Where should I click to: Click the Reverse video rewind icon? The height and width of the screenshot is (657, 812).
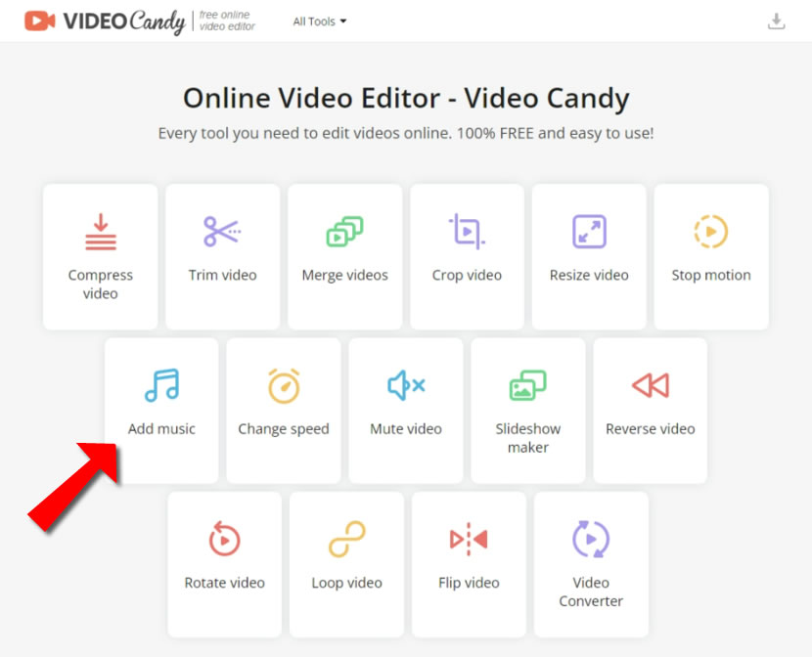coord(651,385)
